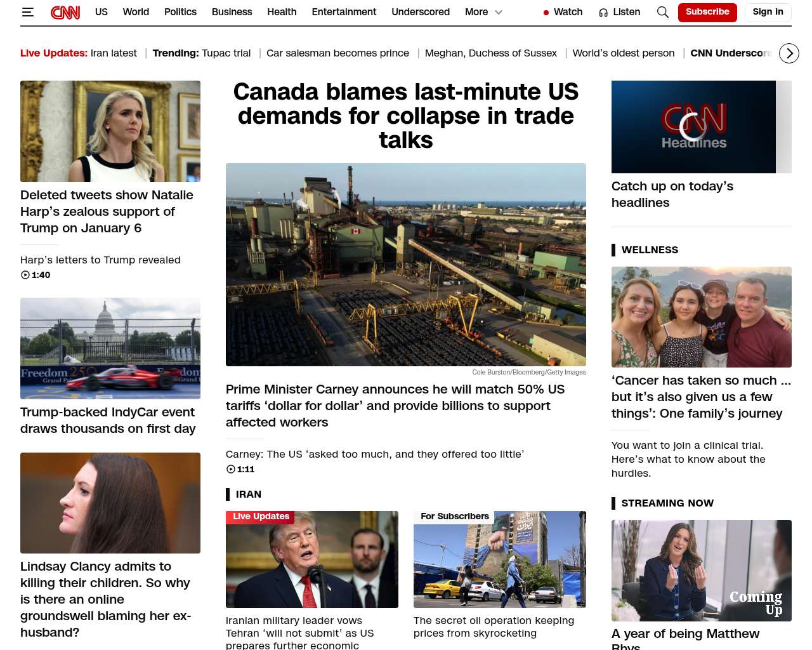This screenshot has width=812, height=650.
Task: Open the IRAN section heading
Action: pyautogui.click(x=249, y=494)
